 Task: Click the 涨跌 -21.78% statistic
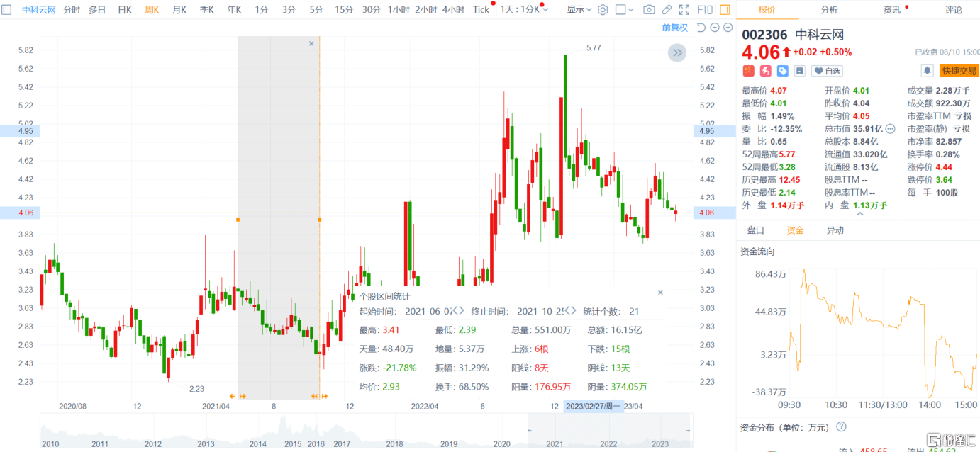tap(388, 368)
